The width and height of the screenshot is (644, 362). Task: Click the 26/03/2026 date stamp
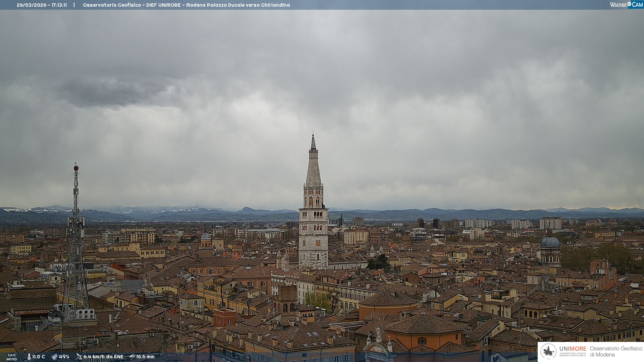point(32,5)
